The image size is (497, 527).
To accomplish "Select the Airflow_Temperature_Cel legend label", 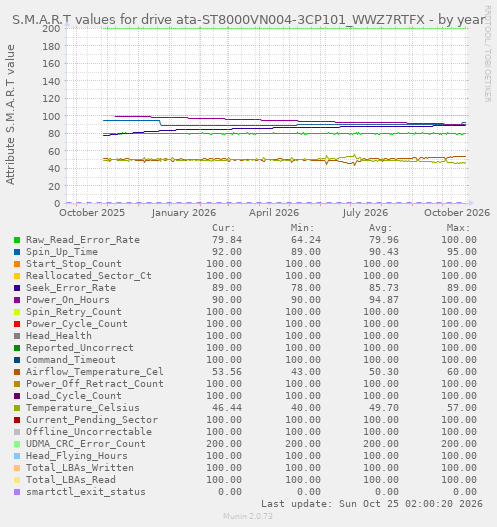I will [95, 372].
